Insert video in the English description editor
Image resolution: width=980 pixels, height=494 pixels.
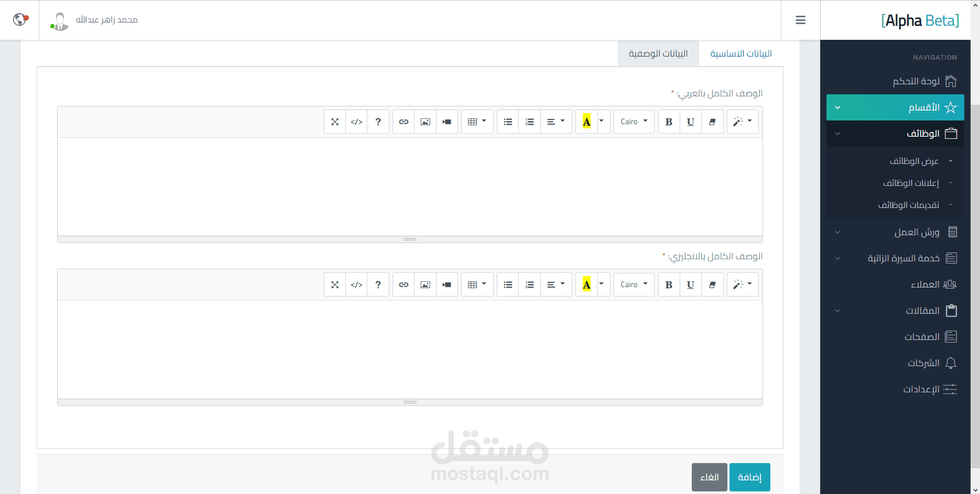click(447, 284)
